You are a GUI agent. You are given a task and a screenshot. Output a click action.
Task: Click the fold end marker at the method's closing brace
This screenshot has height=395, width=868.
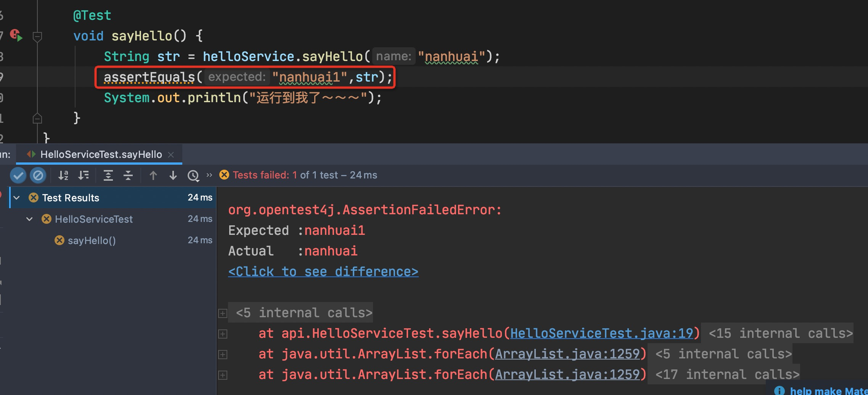pos(37,118)
